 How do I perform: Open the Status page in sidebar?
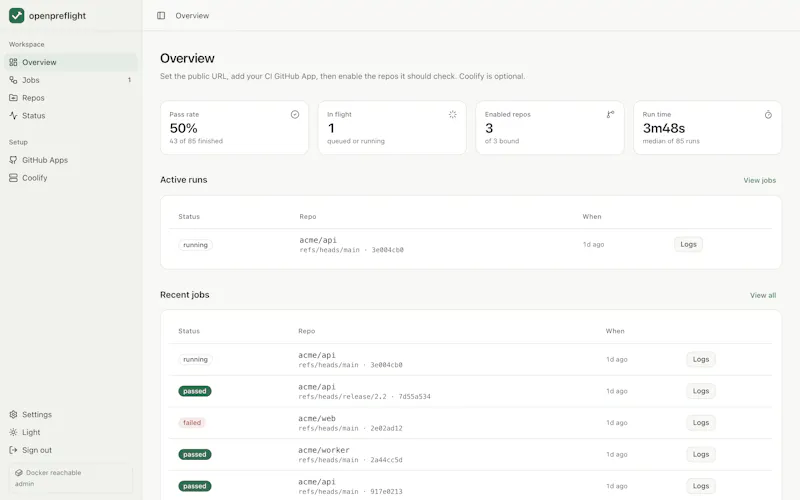point(71,116)
